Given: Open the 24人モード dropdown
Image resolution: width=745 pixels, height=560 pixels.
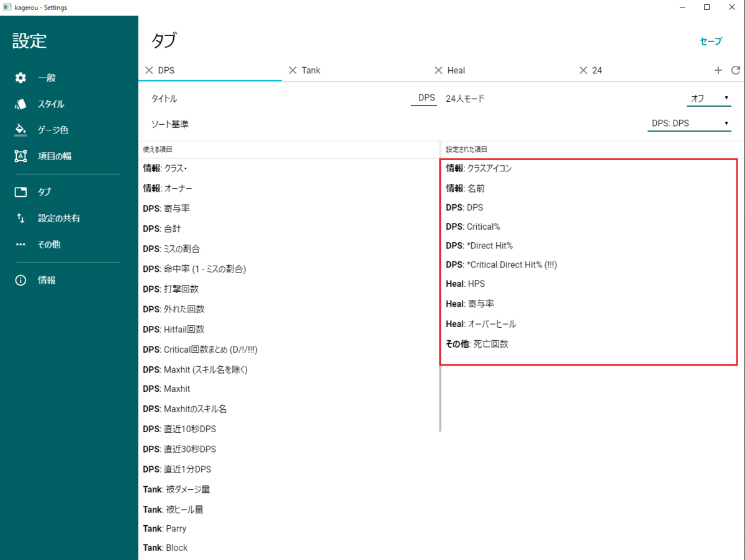Looking at the screenshot, I should point(709,98).
